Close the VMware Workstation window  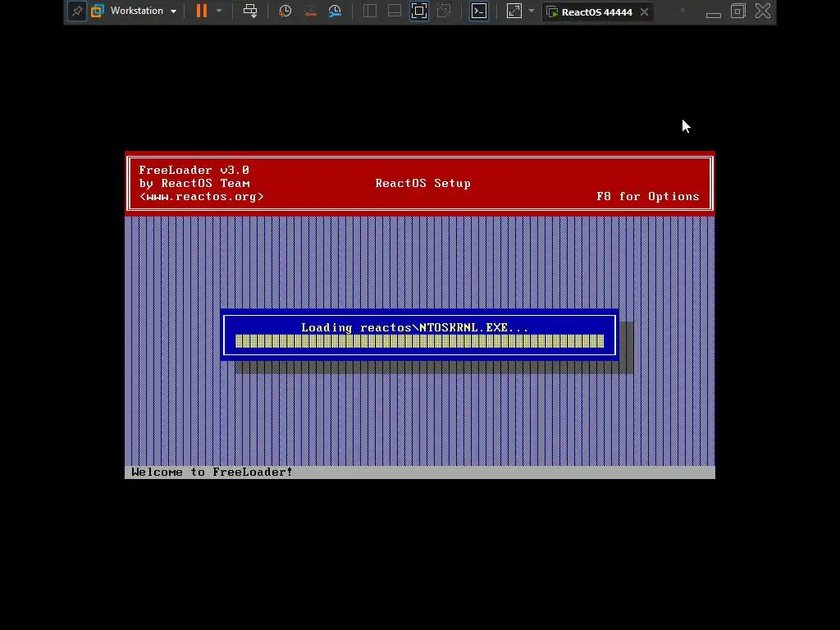click(x=763, y=11)
